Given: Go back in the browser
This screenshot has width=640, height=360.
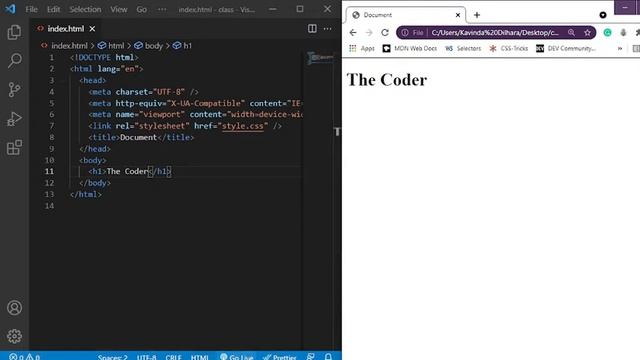Looking at the screenshot, I should coord(353,33).
